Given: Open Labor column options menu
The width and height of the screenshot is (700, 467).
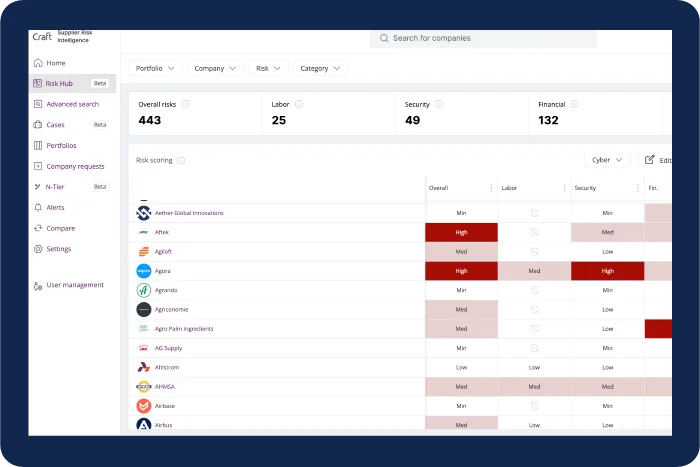Looking at the screenshot, I should (564, 188).
